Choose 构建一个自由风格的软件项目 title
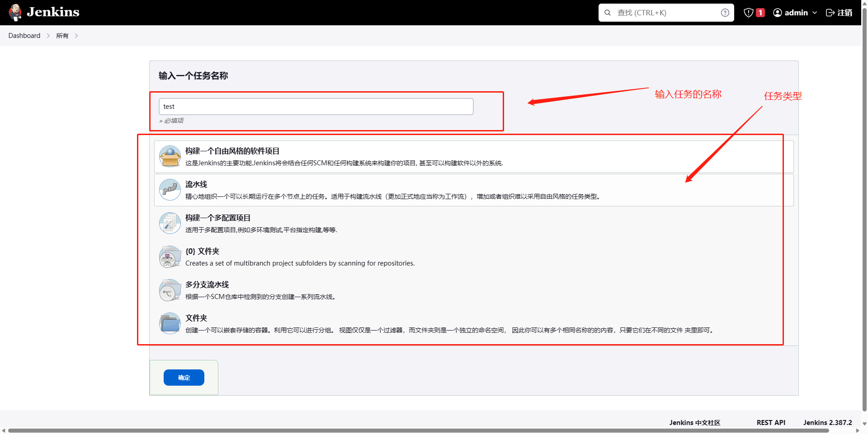Screen dimensions: 868x434 click(232, 151)
